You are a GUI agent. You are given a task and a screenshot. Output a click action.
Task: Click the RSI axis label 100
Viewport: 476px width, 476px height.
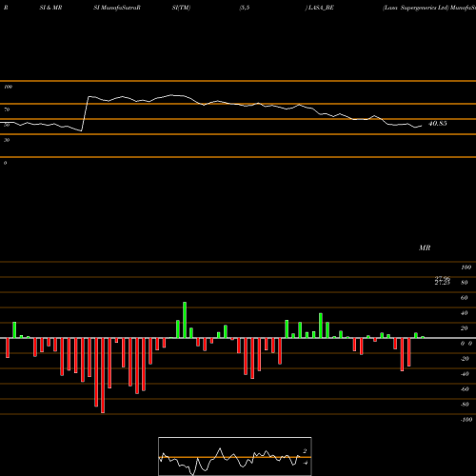click(9, 87)
